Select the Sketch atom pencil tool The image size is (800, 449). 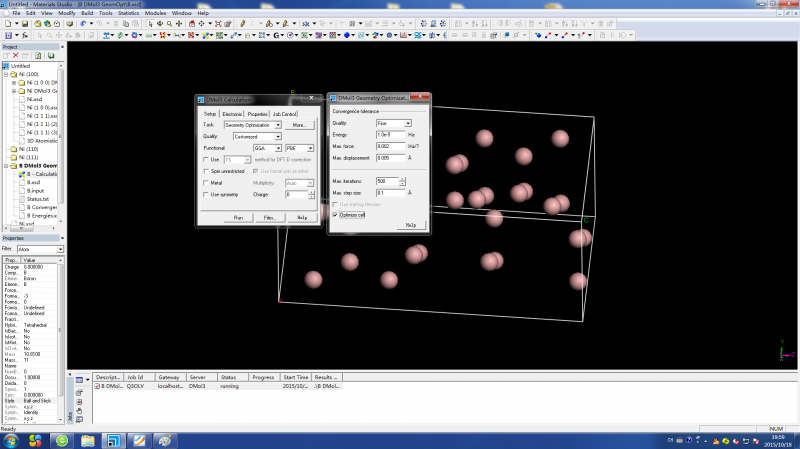click(x=242, y=23)
